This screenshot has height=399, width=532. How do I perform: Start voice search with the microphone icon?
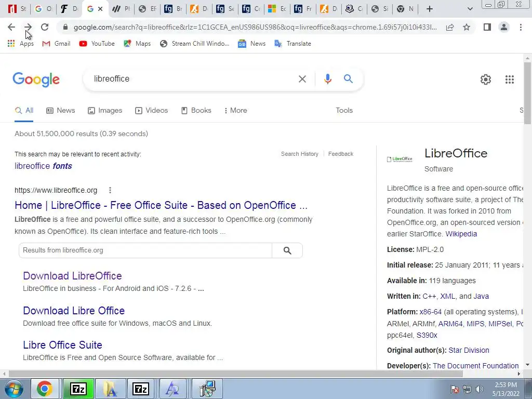click(327, 79)
